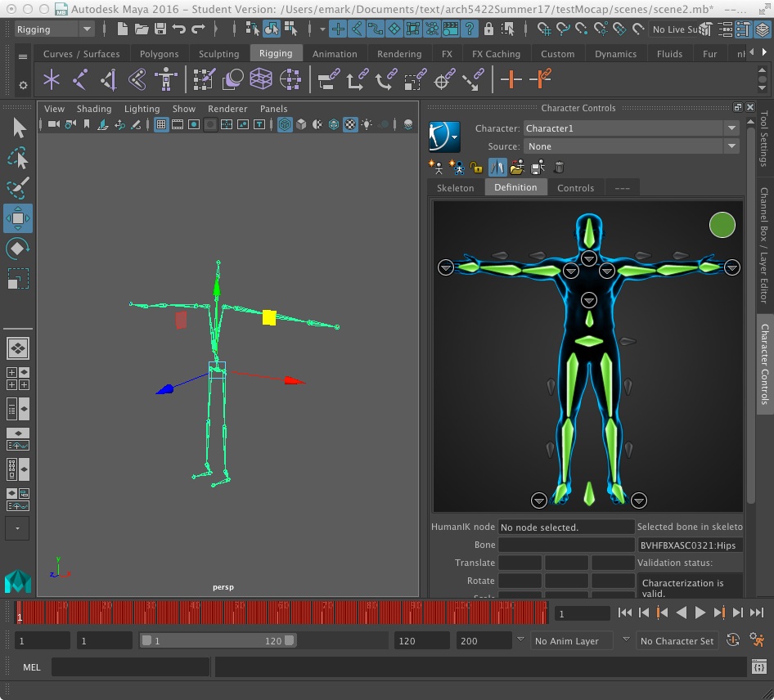Open the Animation shelf tab

point(335,54)
